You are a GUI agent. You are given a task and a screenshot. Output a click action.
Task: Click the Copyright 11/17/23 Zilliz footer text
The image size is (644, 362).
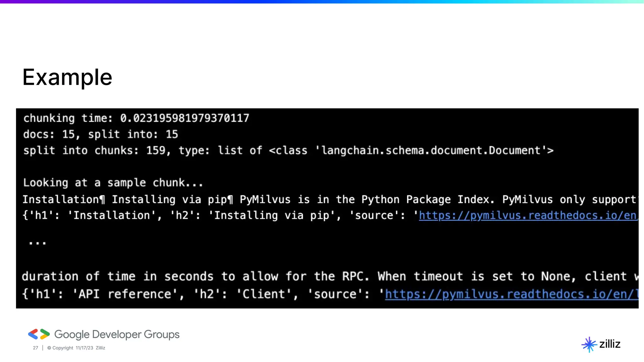[x=76, y=348]
